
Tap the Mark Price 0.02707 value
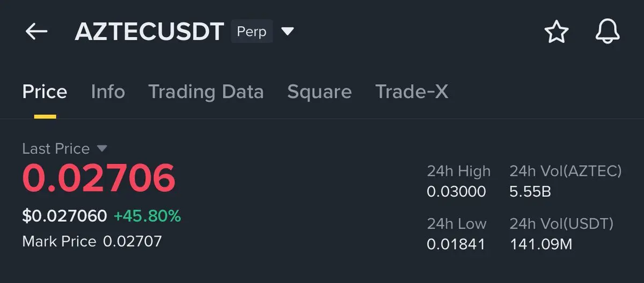click(132, 241)
